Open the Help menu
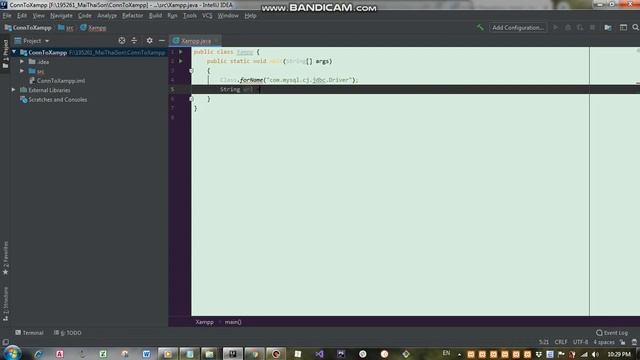 coord(250,16)
